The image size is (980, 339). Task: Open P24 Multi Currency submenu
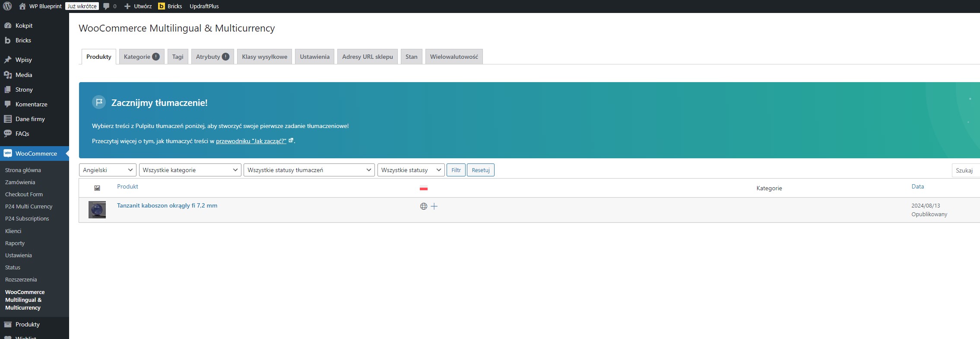point(29,206)
